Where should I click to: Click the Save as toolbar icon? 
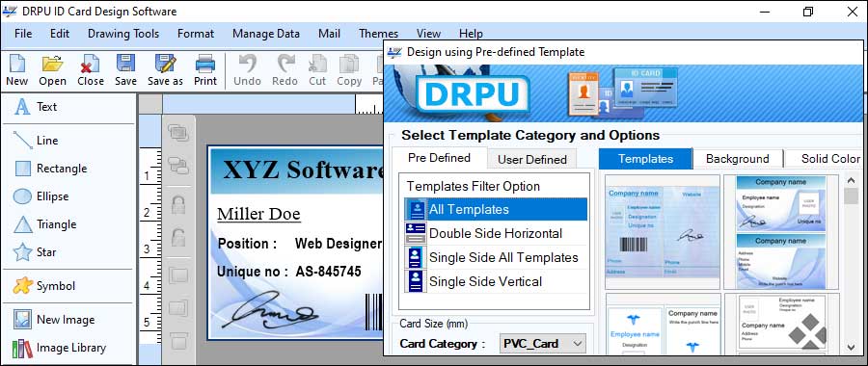(165, 69)
